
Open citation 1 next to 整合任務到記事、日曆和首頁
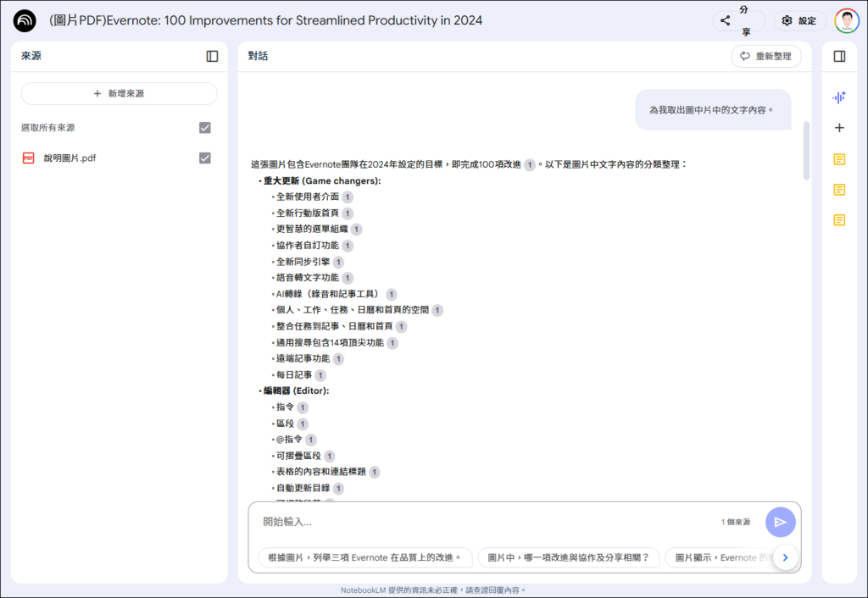coord(401,327)
